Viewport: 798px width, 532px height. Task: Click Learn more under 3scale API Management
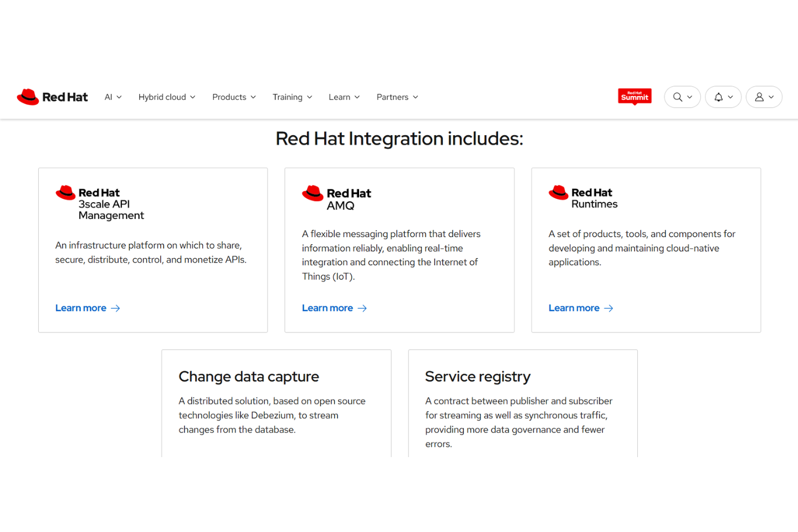(81, 308)
